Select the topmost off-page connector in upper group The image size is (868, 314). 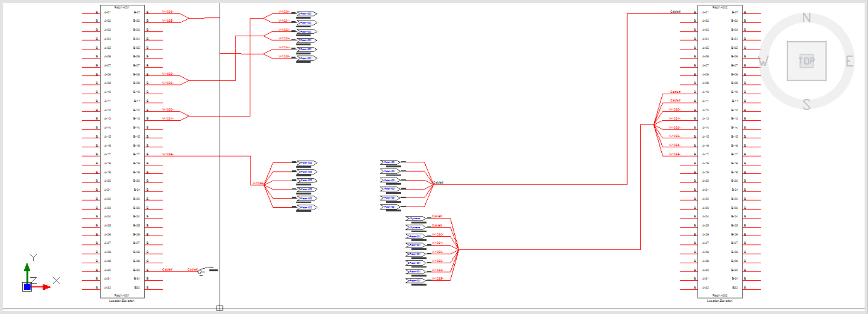[x=307, y=14]
